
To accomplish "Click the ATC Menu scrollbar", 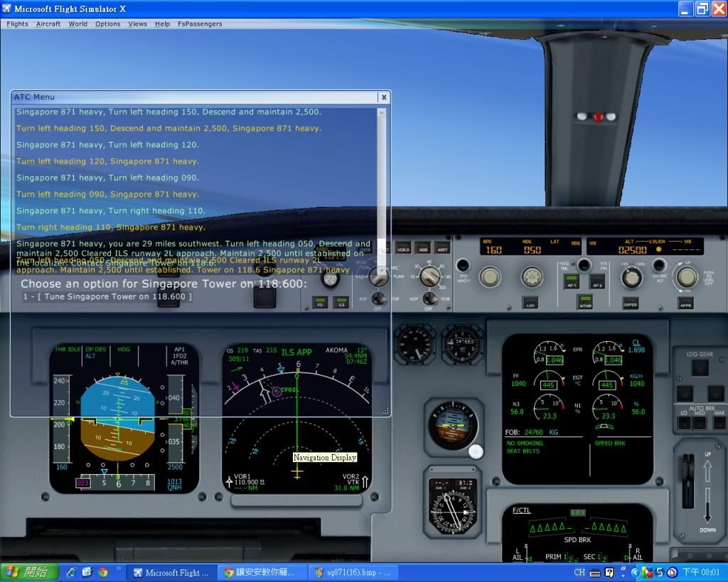I will point(382,190).
